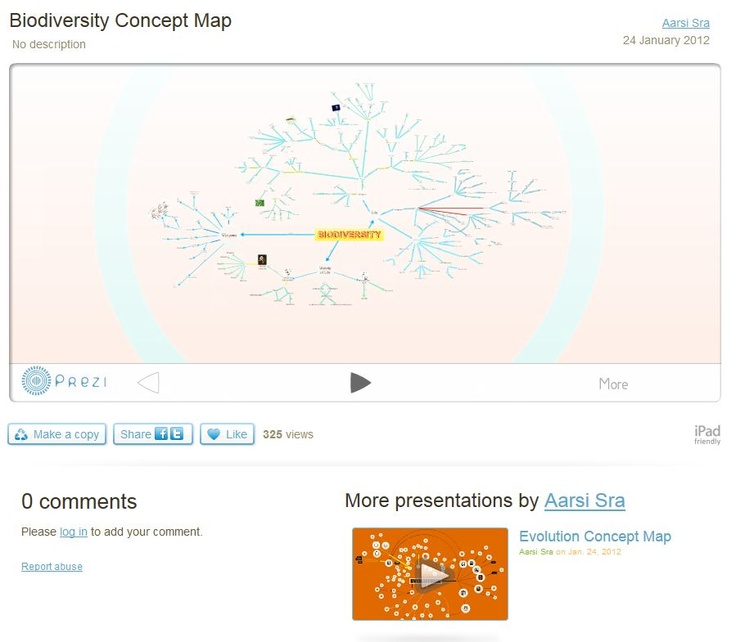Viewport: 736px width, 642px height.
Task: Share on Facebook via the Share button icon
Action: click(161, 434)
